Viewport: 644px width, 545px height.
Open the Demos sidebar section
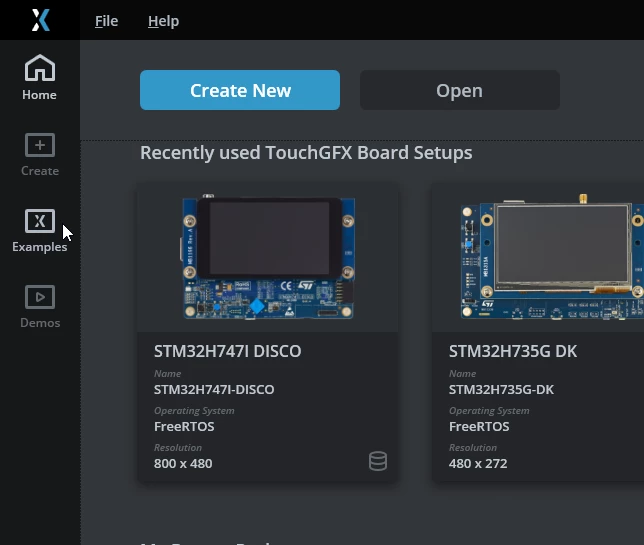pos(40,306)
